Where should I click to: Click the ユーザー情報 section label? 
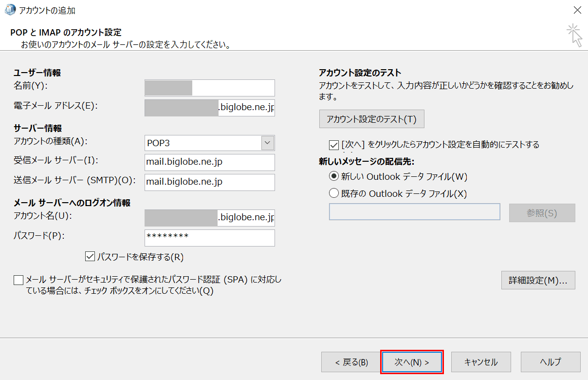(37, 73)
